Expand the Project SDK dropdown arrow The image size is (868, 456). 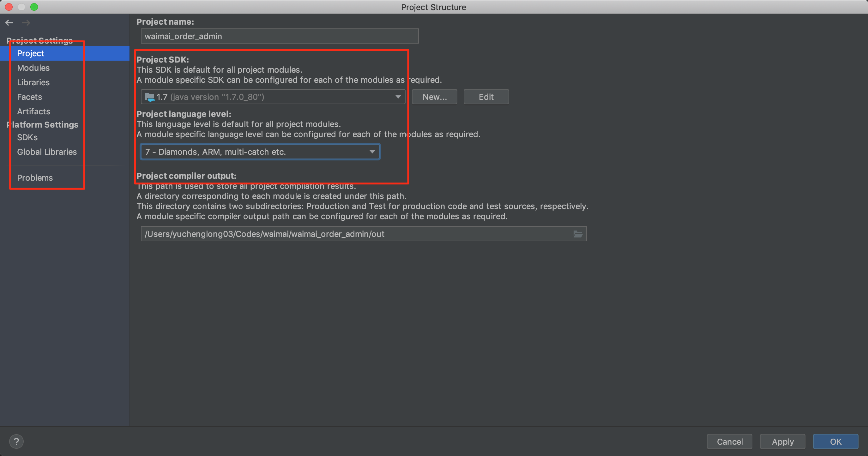pyautogui.click(x=398, y=97)
